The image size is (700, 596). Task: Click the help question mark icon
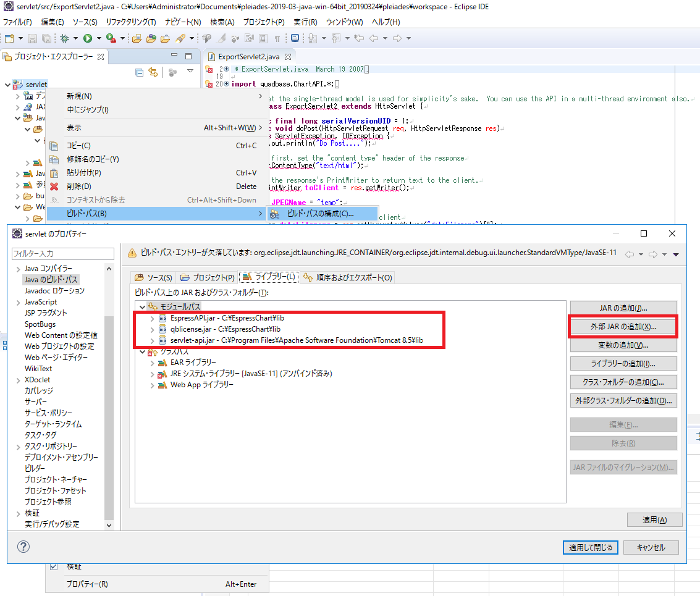coord(23,547)
